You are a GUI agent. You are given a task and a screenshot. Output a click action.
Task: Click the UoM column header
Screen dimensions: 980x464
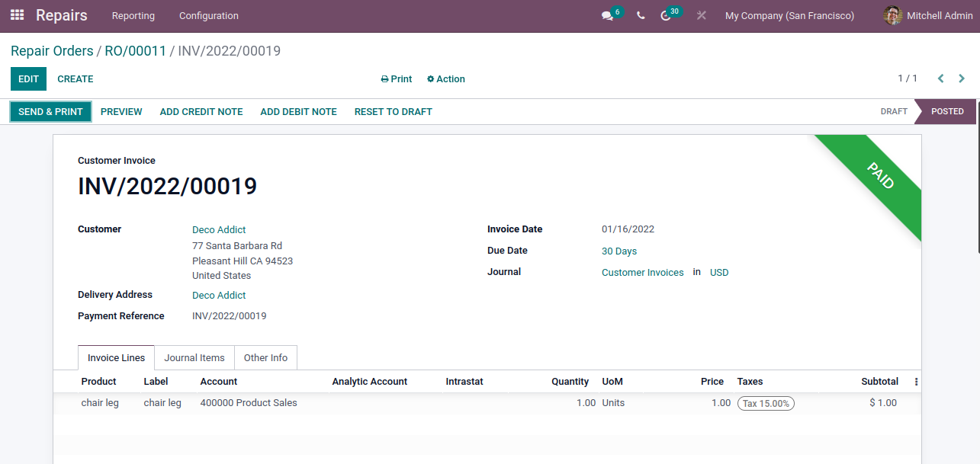(x=612, y=382)
